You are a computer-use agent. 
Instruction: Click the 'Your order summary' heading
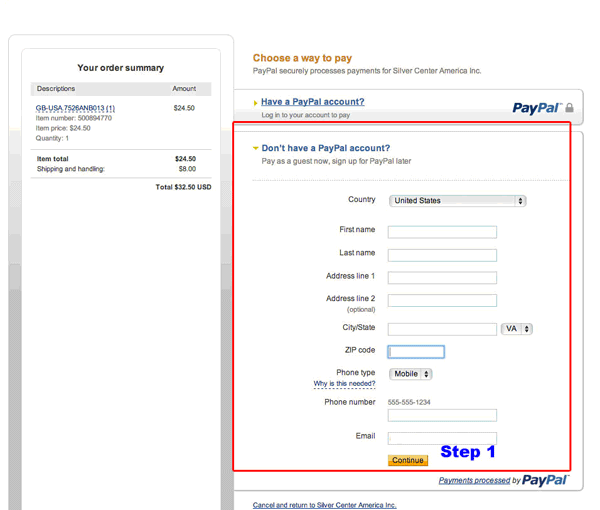121,68
